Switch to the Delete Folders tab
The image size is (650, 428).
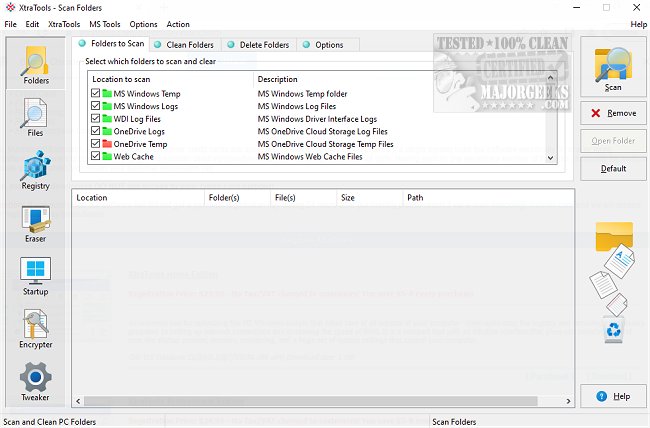coord(259,44)
